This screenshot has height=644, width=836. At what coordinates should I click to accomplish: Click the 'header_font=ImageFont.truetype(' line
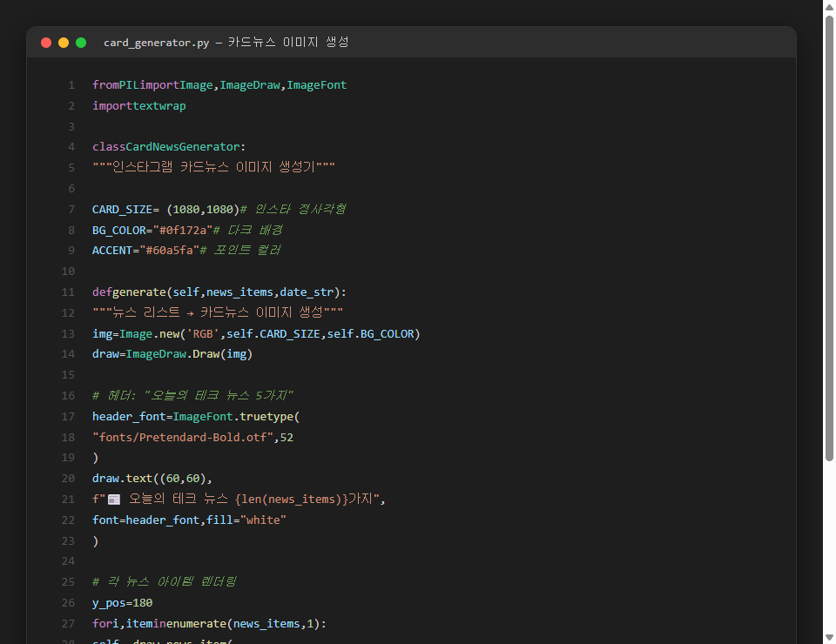196,417
